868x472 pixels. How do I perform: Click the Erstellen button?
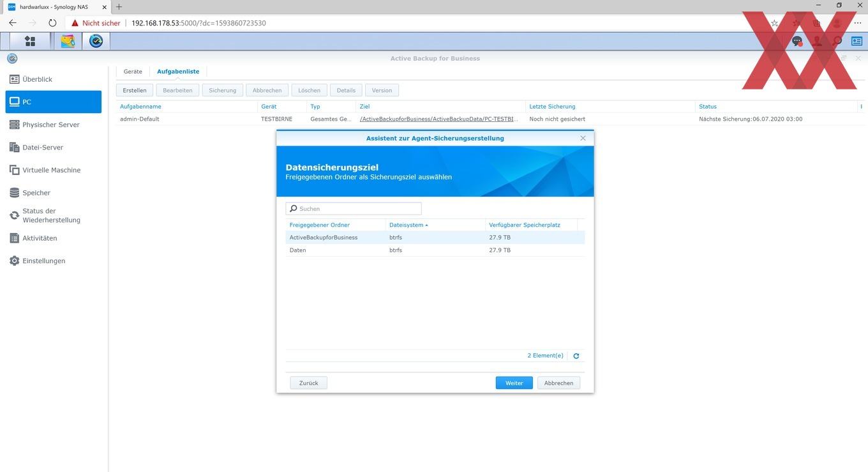tap(135, 90)
